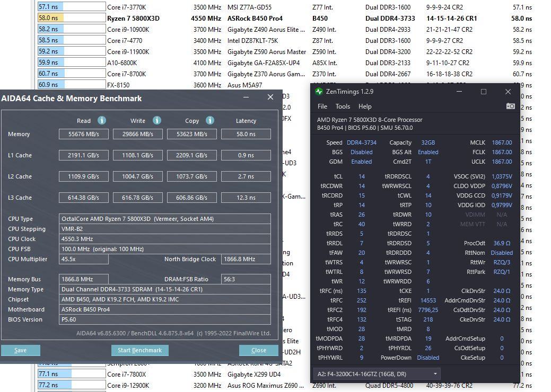Close the ZenTimings window

[508, 92]
